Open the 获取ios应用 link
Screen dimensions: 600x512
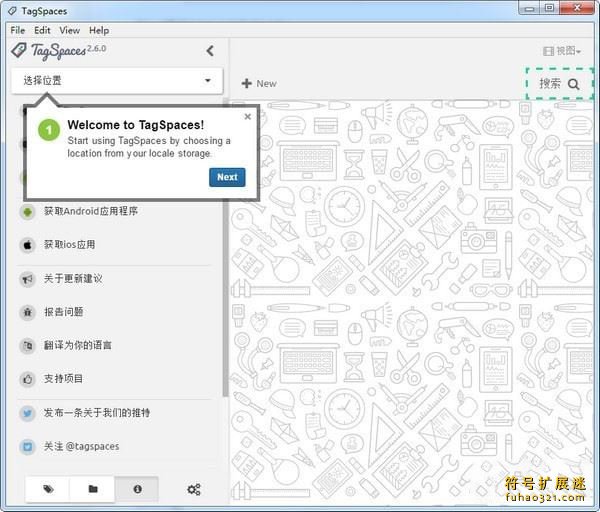[69, 245]
